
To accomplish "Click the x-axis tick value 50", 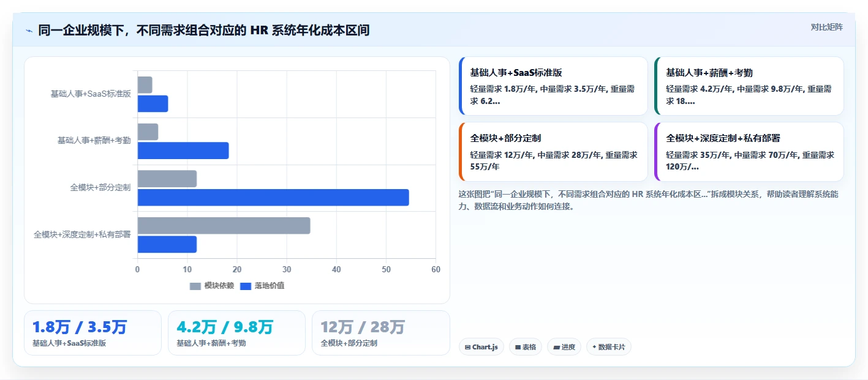I will 386,269.
